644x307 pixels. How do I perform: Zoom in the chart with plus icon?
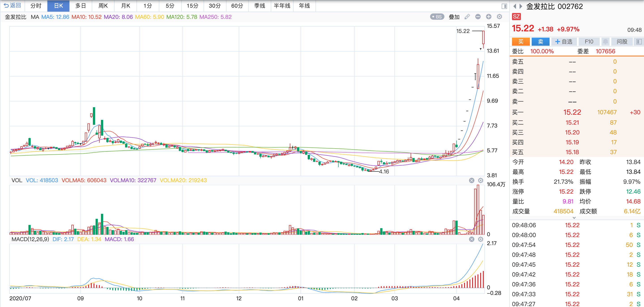coord(488,17)
